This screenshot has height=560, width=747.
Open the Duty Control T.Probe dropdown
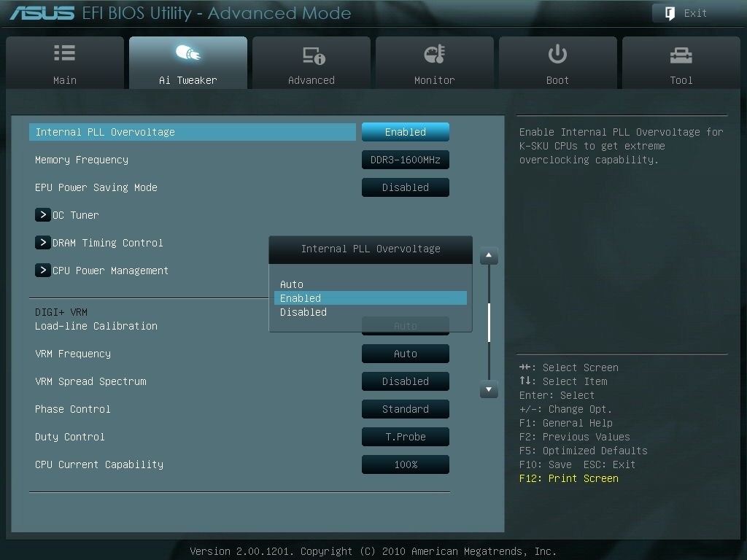[405, 437]
